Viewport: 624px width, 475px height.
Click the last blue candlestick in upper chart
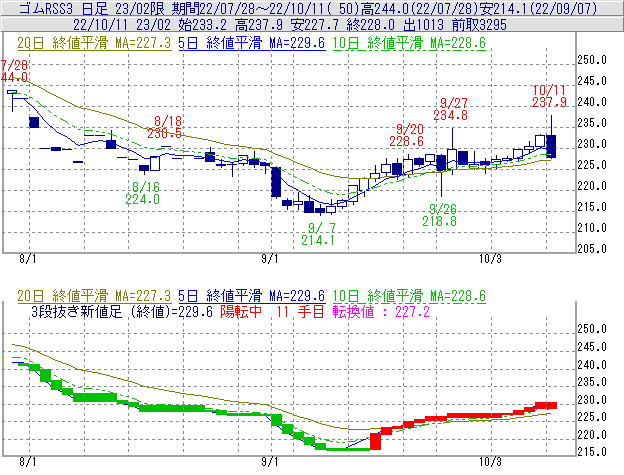click(552, 146)
